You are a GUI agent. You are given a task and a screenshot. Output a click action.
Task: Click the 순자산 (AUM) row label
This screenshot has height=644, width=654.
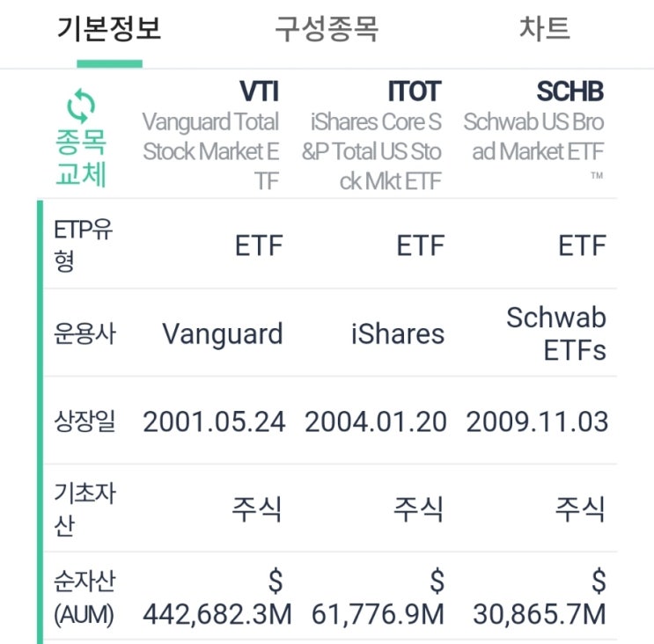click(85, 598)
